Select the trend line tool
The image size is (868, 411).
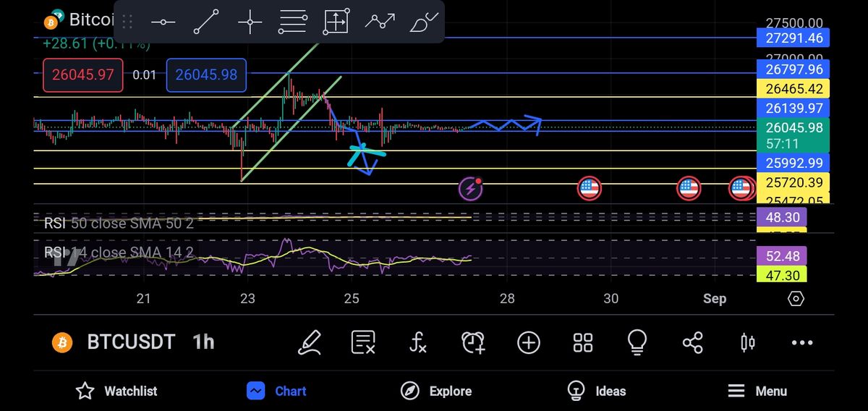pyautogui.click(x=207, y=22)
